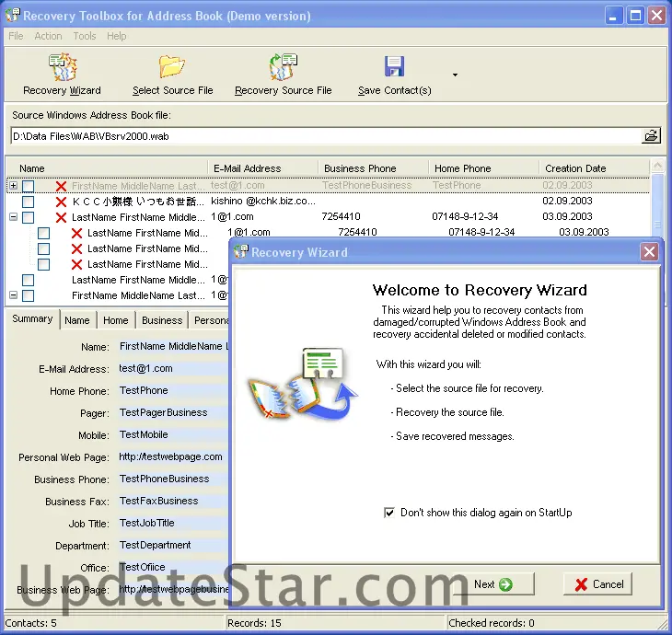Viewport: 672px width, 635px height.
Task: Check the LastName 03.09.2003 parent row checkbox
Action: click(x=29, y=217)
